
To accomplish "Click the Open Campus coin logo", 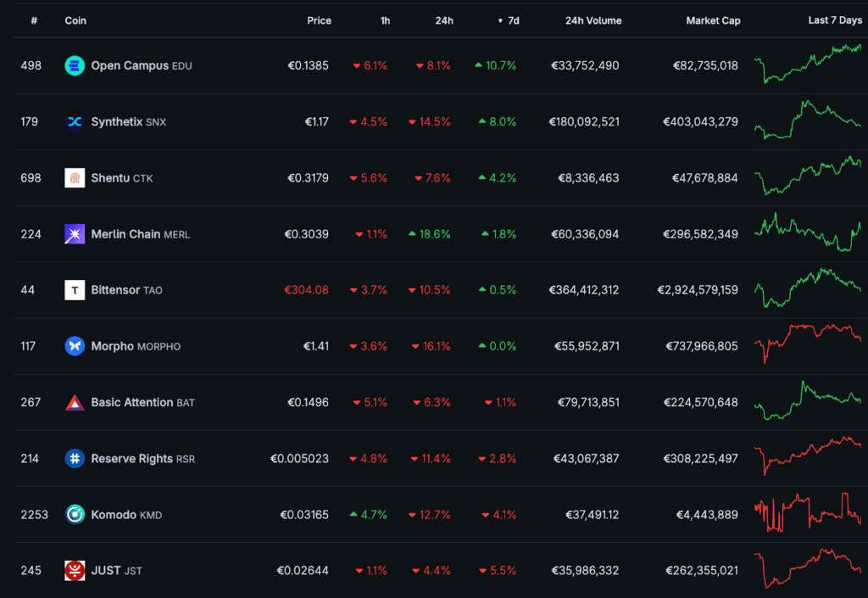I will [x=75, y=65].
